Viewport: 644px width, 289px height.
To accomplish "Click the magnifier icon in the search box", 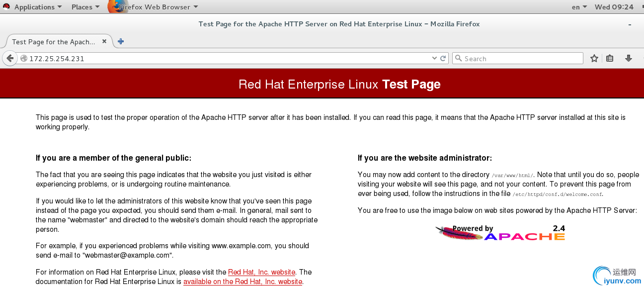I will (459, 59).
